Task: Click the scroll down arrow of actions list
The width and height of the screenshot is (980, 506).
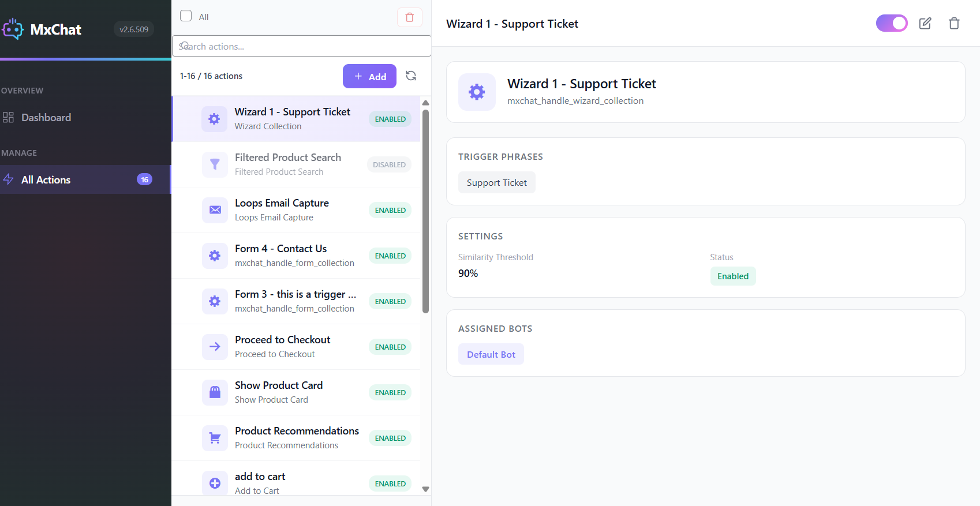Action: 426,489
